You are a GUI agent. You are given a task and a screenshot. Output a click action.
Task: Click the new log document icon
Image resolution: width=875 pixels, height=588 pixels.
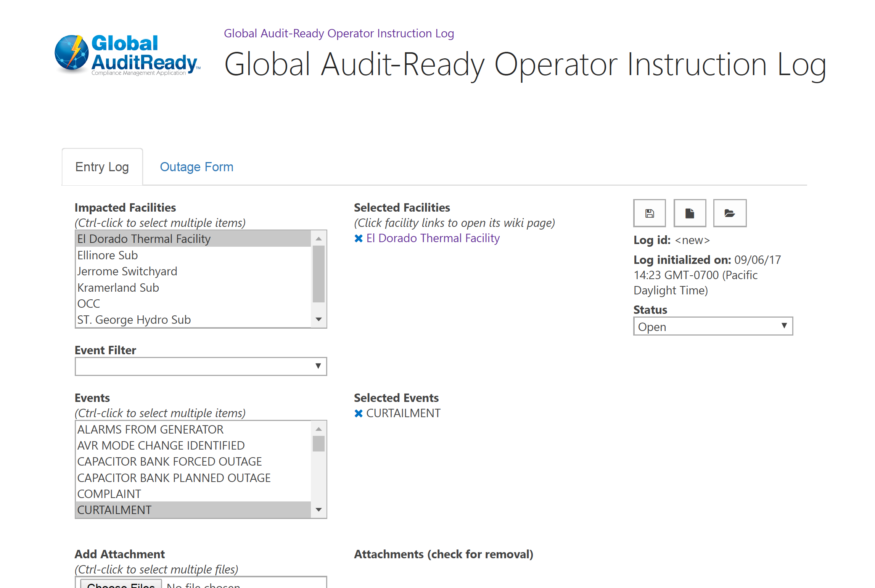690,213
